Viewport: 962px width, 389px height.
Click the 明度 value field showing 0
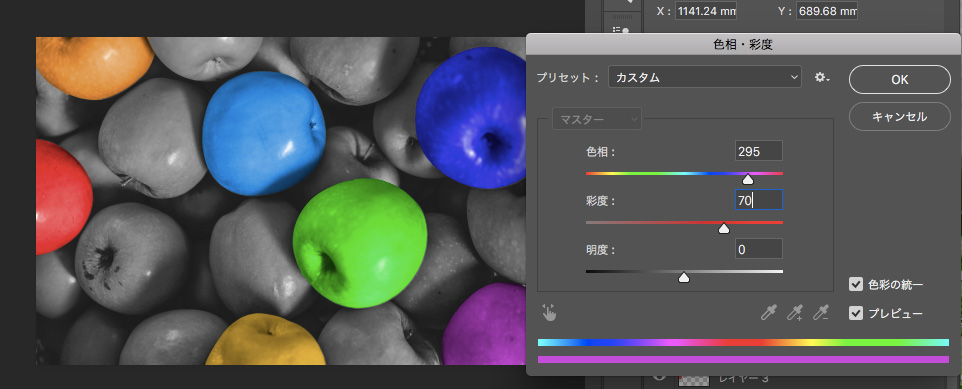(x=758, y=249)
